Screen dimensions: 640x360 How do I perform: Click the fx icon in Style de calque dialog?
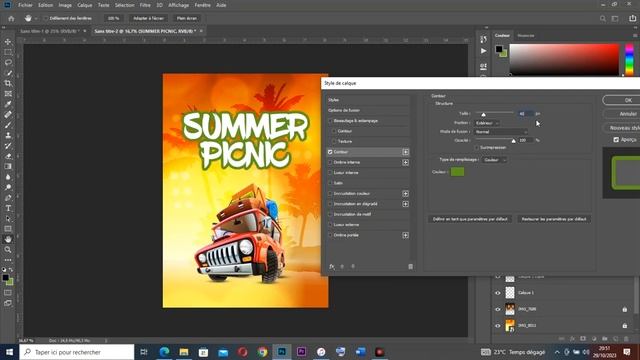(x=332, y=267)
